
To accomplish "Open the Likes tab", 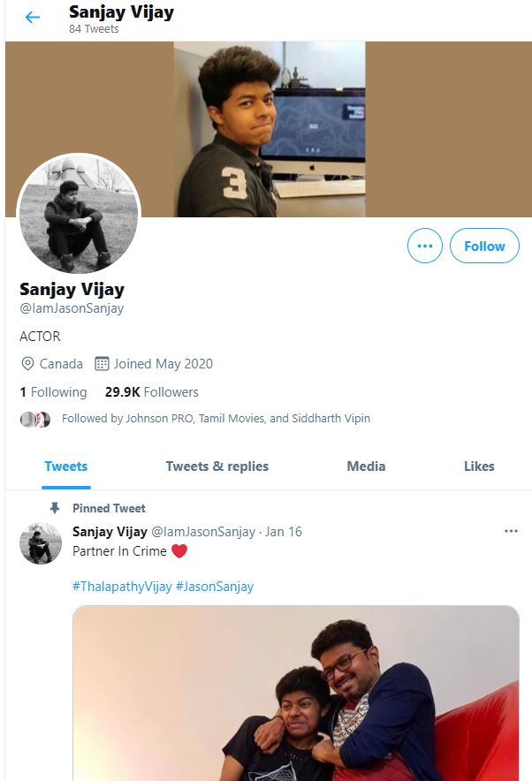I will 479,466.
